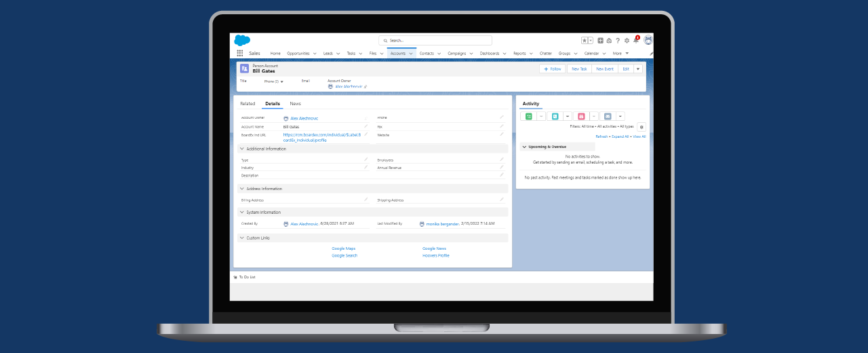Open more record actions dropdown beside Edit
The height and width of the screenshot is (353, 868).
tap(638, 69)
